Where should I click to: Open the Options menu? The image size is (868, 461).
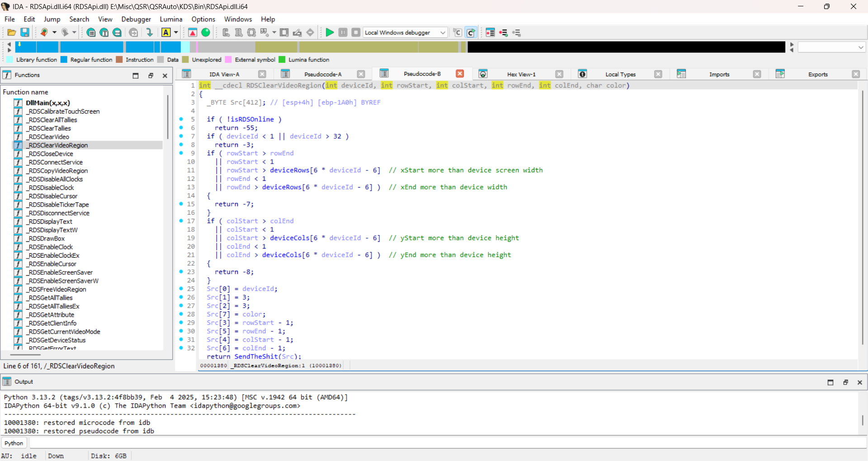pos(203,19)
